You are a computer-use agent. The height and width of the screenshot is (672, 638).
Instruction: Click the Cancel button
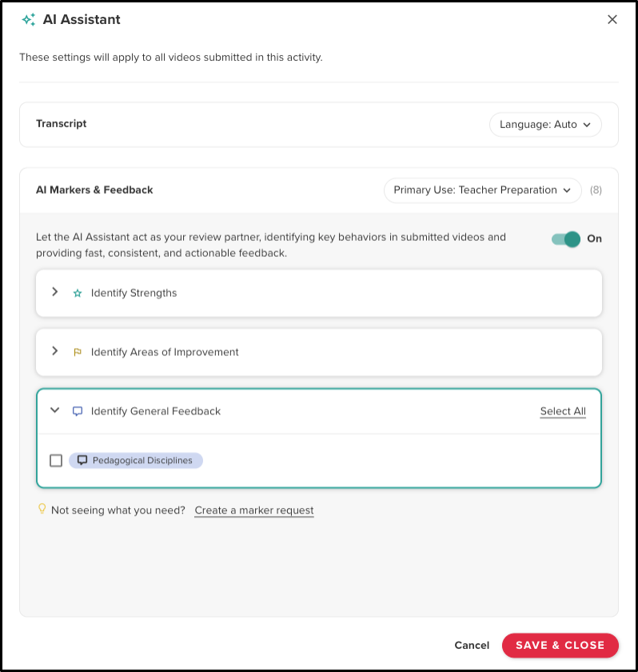point(472,646)
